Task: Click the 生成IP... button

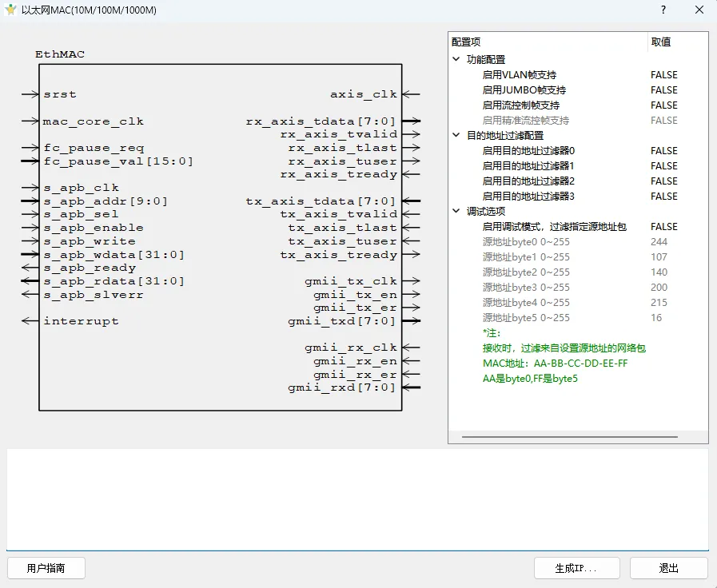Action: click(576, 568)
